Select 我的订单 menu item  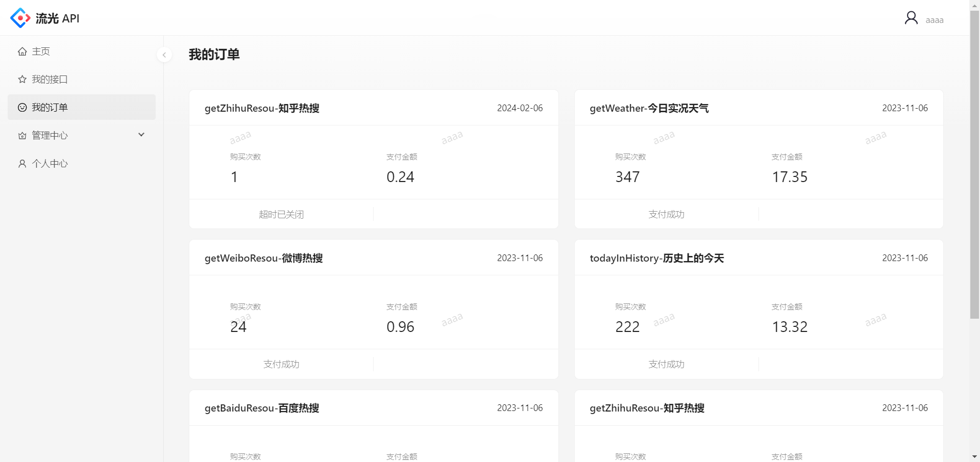coord(82,107)
